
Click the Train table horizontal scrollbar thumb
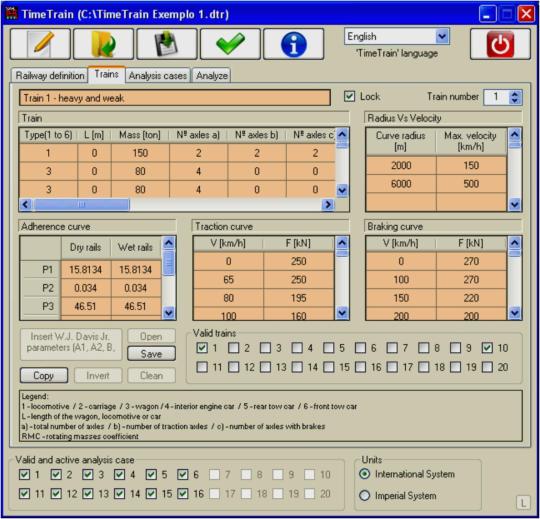[81, 205]
